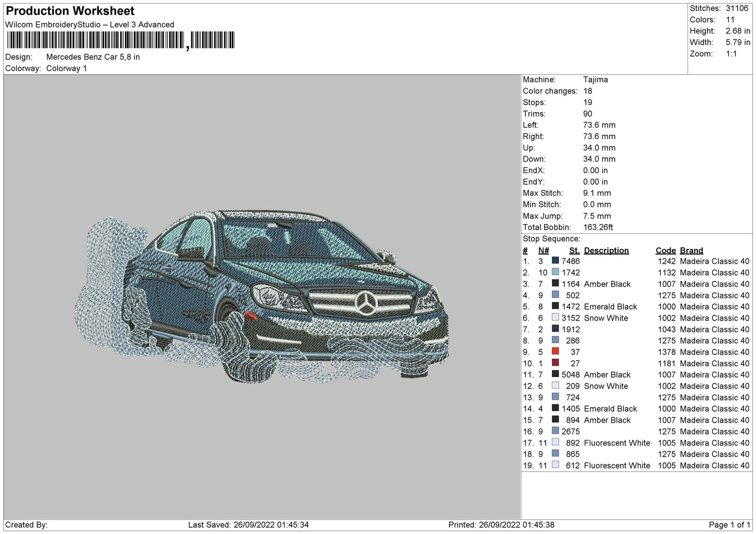Click the Trims value '90'

[588, 113]
